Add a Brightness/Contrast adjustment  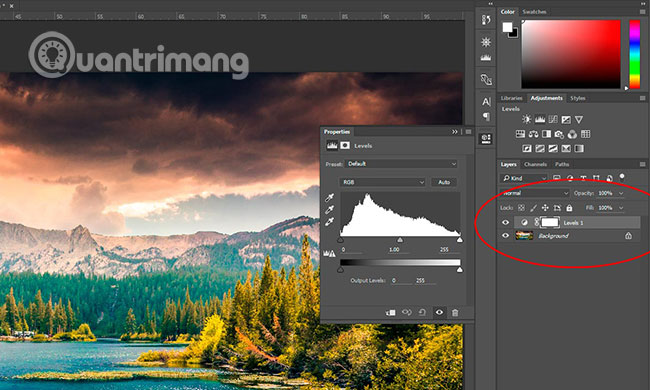pyautogui.click(x=526, y=120)
